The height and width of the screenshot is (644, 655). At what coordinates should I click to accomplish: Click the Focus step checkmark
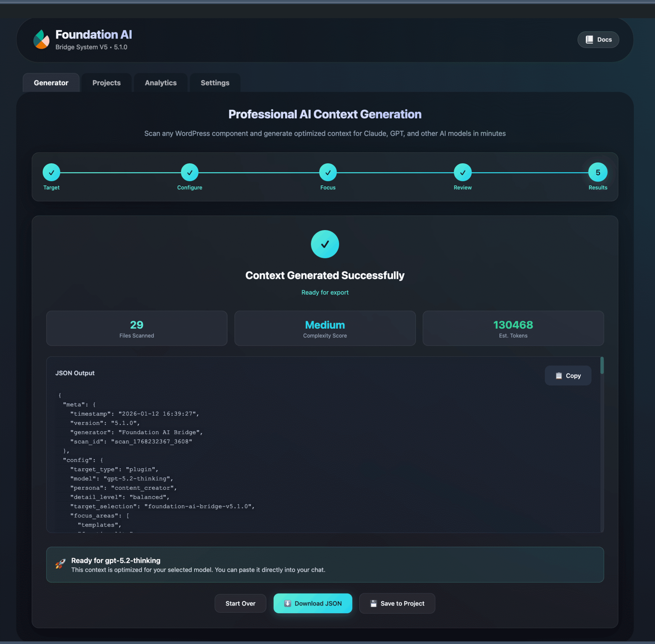(x=328, y=173)
